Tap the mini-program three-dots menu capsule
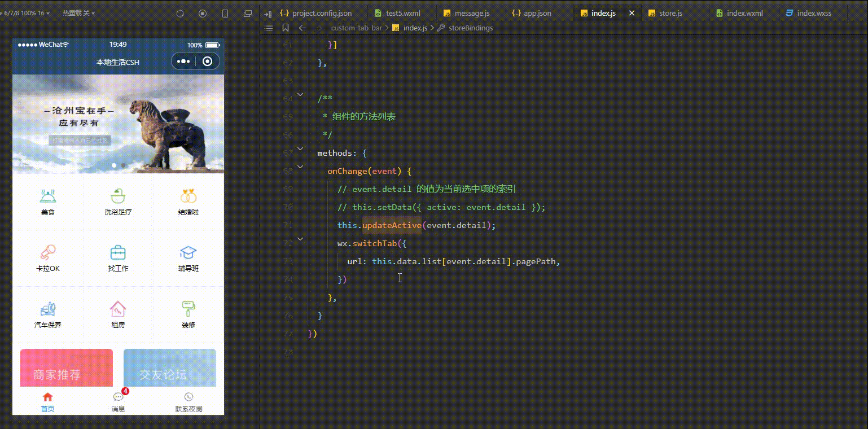Image resolution: width=868 pixels, height=429 pixels. point(183,62)
